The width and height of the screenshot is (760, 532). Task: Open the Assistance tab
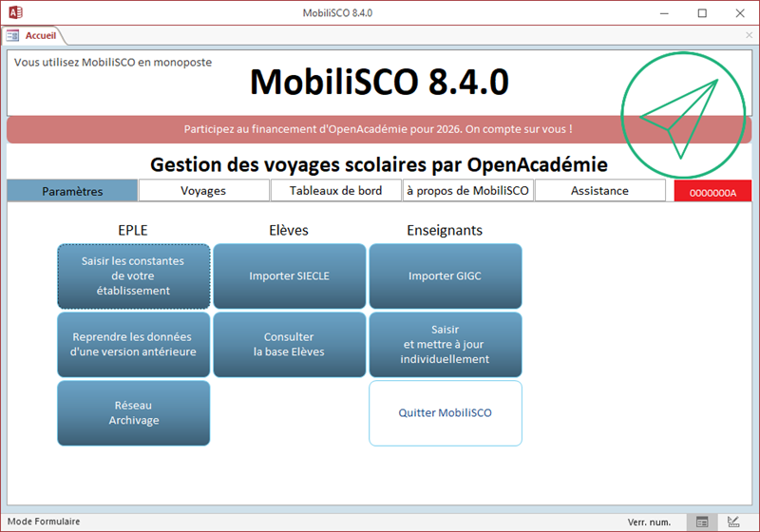[599, 190]
